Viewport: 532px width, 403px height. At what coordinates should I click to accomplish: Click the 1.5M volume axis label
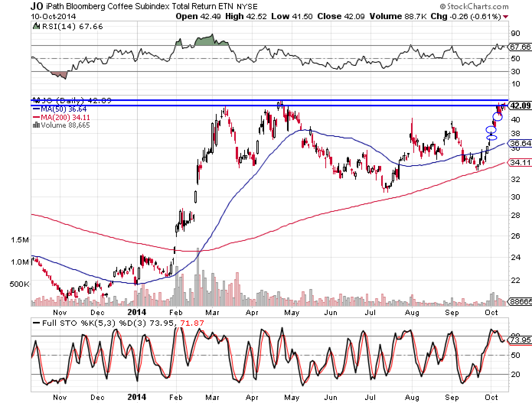coord(20,240)
